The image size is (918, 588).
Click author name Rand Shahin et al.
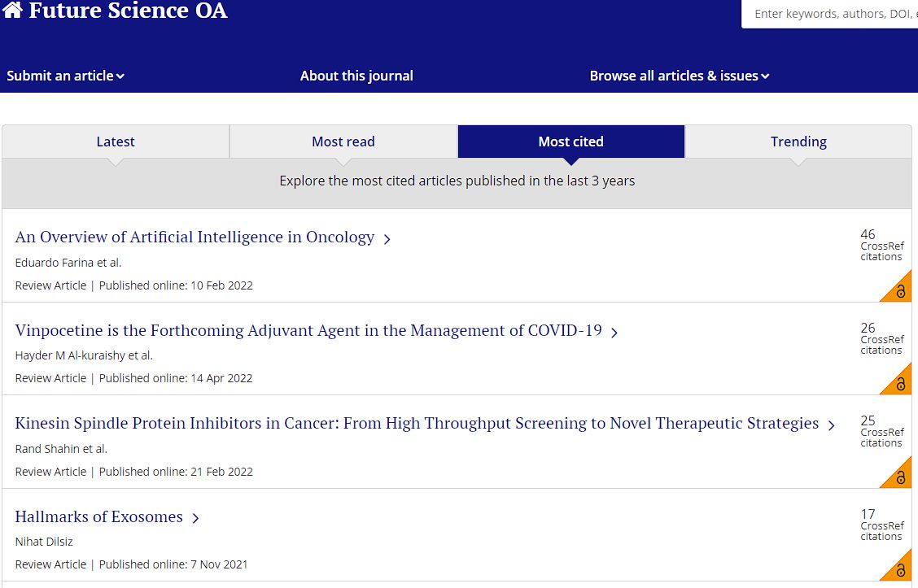pyautogui.click(x=62, y=449)
